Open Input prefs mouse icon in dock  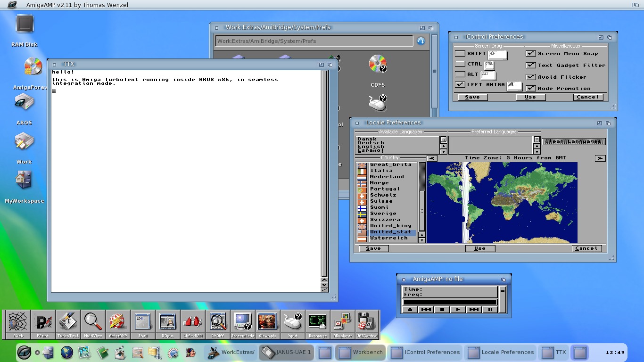click(x=293, y=324)
